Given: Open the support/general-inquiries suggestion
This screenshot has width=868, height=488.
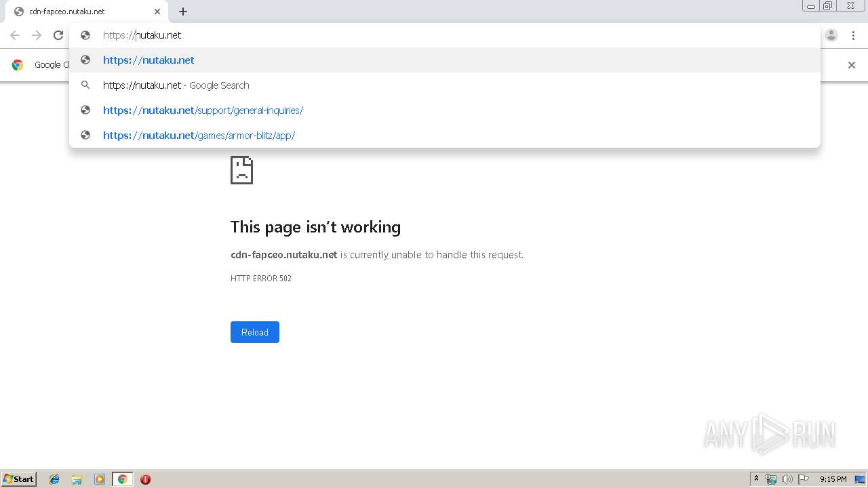Looking at the screenshot, I should pos(445,110).
